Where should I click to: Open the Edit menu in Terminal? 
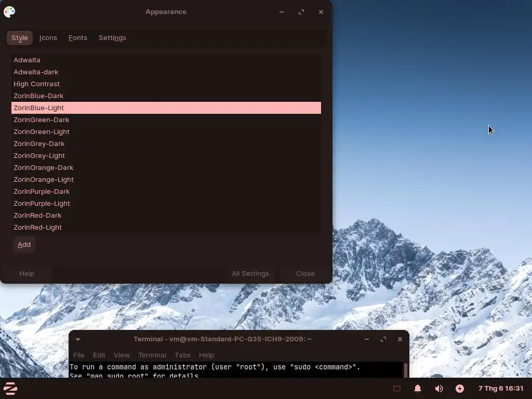pos(99,355)
